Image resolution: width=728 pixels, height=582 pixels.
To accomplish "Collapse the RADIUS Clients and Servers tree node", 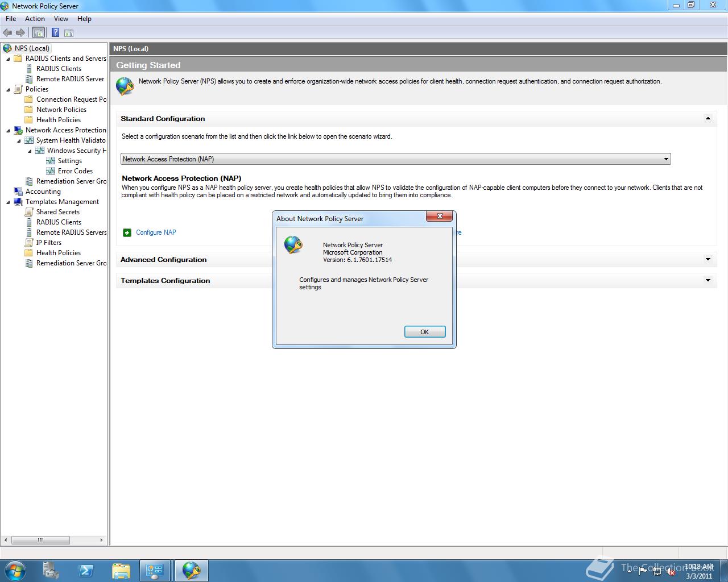I will [8, 59].
